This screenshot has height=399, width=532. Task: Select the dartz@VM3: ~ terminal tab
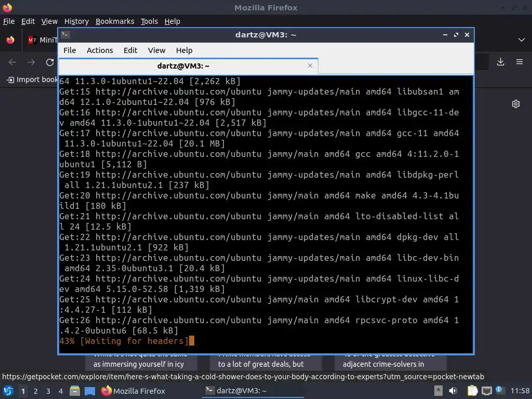tap(188, 66)
